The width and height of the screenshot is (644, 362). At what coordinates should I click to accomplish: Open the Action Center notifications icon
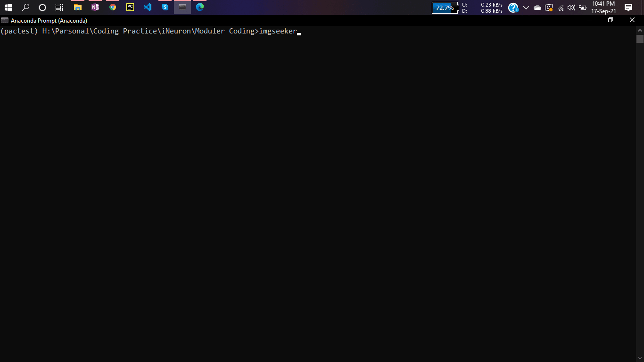click(x=628, y=8)
